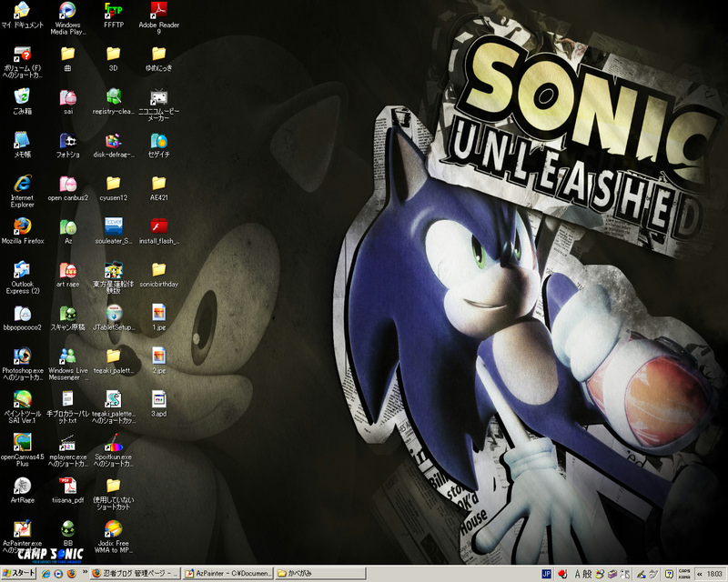Screen dimensions: 728x582
Task: Expand hidden system tray icons arrow
Action: pyautogui.click(x=698, y=574)
